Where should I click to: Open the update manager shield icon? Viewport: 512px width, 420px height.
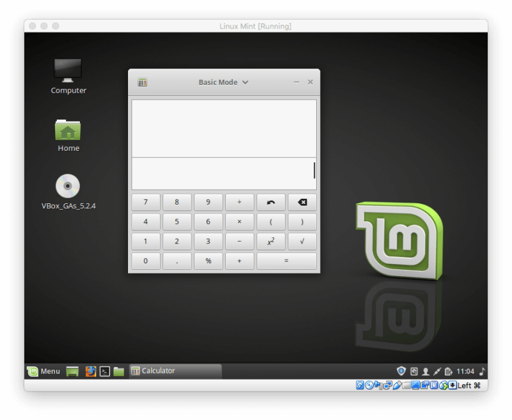click(x=401, y=371)
